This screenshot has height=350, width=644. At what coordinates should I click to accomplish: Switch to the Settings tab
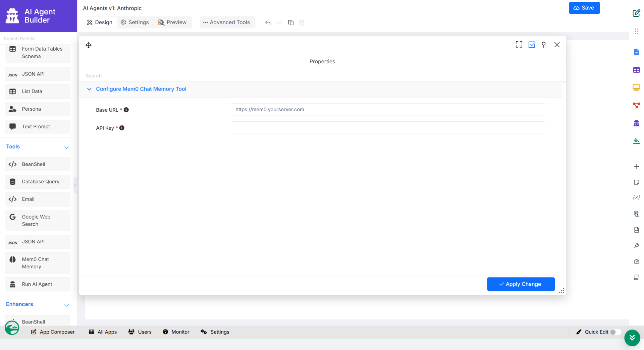tap(135, 22)
